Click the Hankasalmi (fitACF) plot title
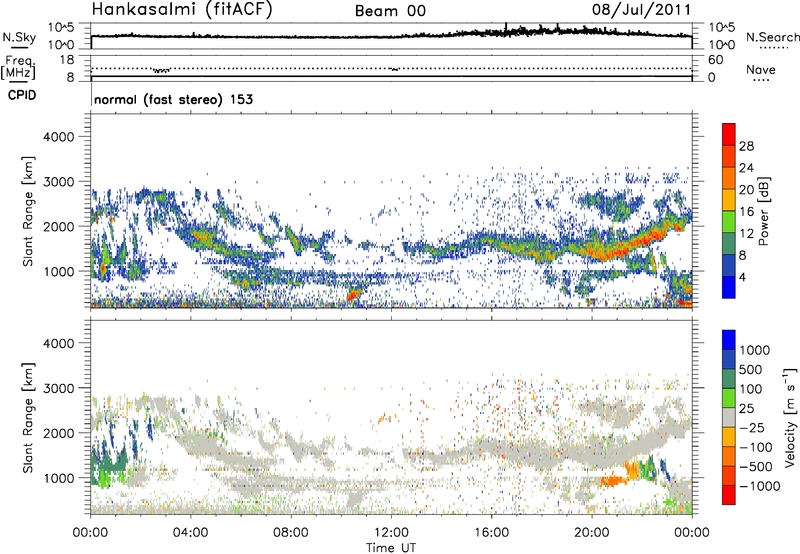The width and height of the screenshot is (800, 554). coord(182,10)
